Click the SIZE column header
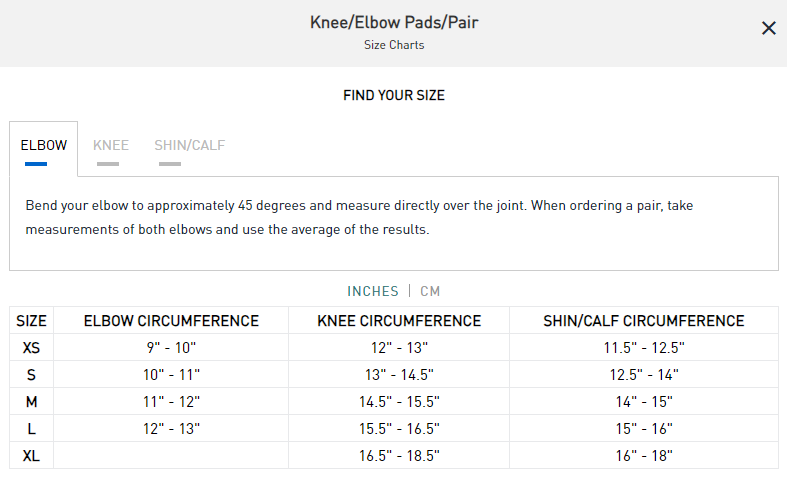 pos(31,321)
